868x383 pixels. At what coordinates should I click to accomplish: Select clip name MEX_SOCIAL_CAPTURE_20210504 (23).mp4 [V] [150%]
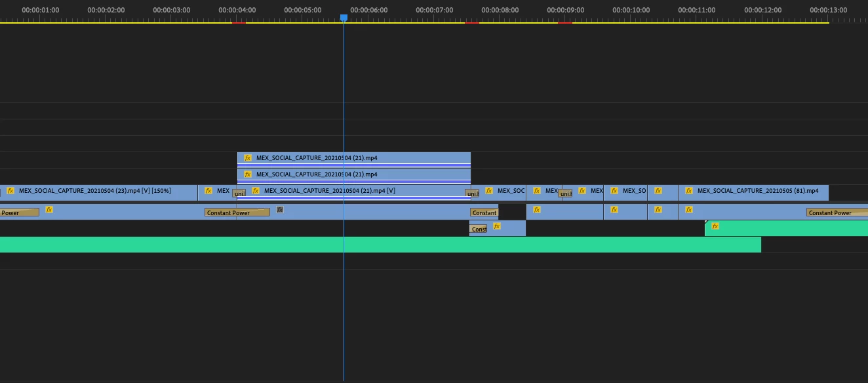(95, 191)
